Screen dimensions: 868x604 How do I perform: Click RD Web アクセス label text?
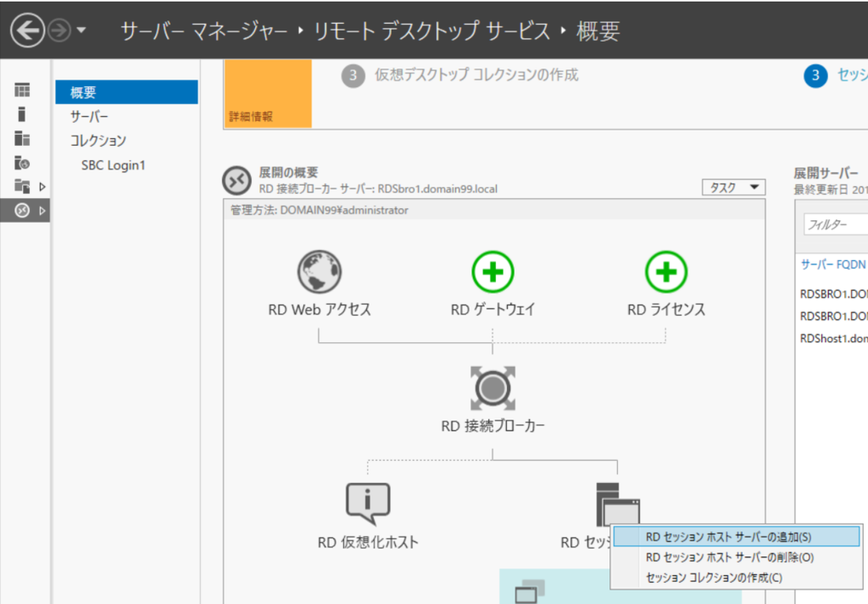[x=320, y=310]
